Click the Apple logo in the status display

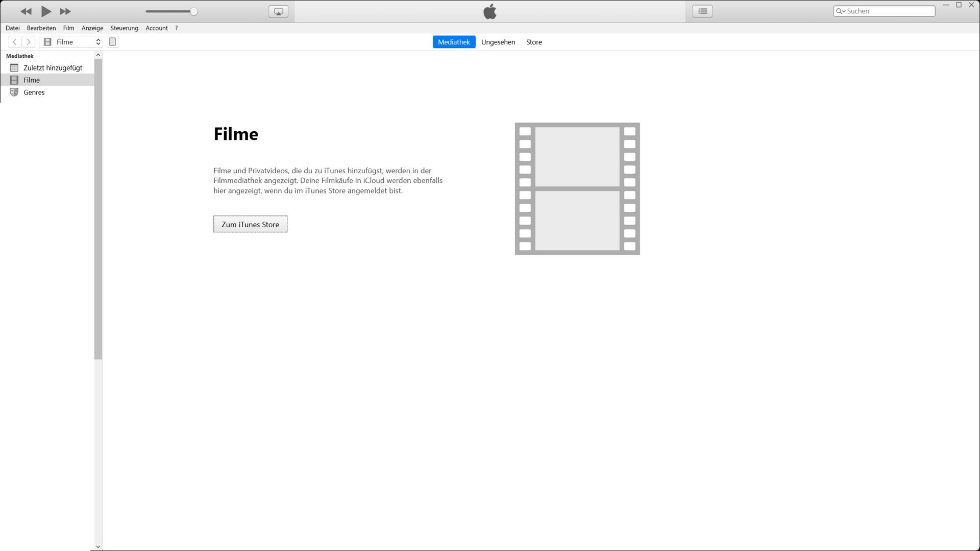point(490,11)
